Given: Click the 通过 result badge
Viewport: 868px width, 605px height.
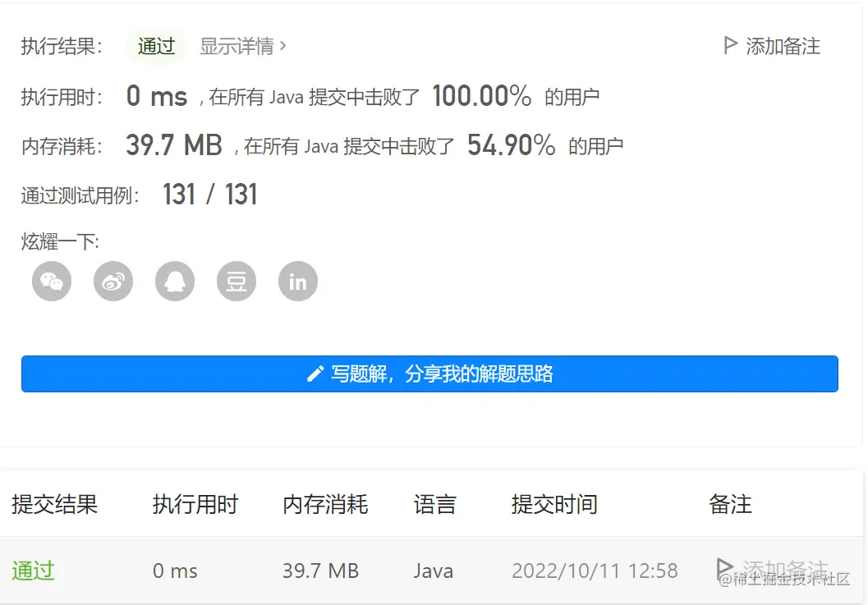Looking at the screenshot, I should [156, 46].
